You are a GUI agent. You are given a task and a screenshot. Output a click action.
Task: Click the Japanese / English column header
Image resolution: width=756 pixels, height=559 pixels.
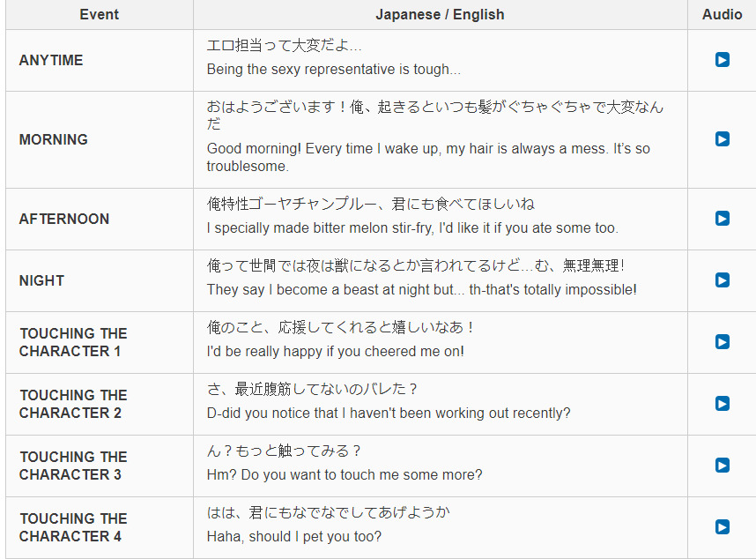click(440, 14)
